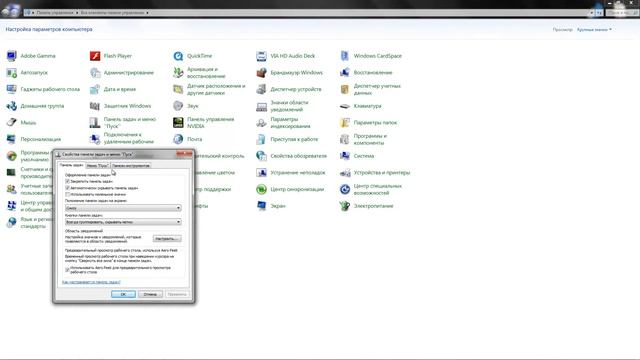
Task: Close the taskbar properties dialog
Action: coord(184,154)
